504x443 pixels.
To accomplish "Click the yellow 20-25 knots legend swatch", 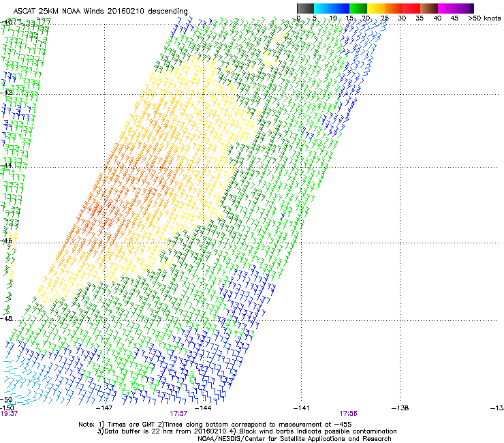I will coord(376,8).
